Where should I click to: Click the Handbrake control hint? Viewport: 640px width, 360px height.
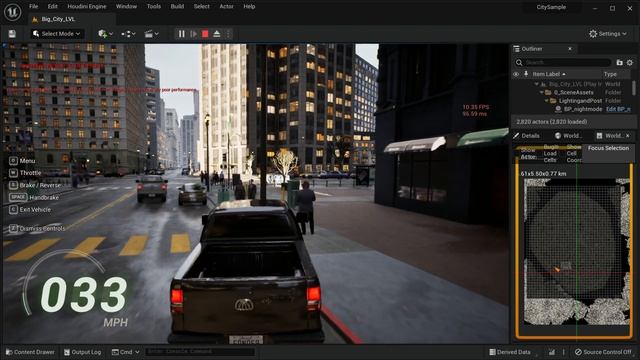pyautogui.click(x=34, y=197)
